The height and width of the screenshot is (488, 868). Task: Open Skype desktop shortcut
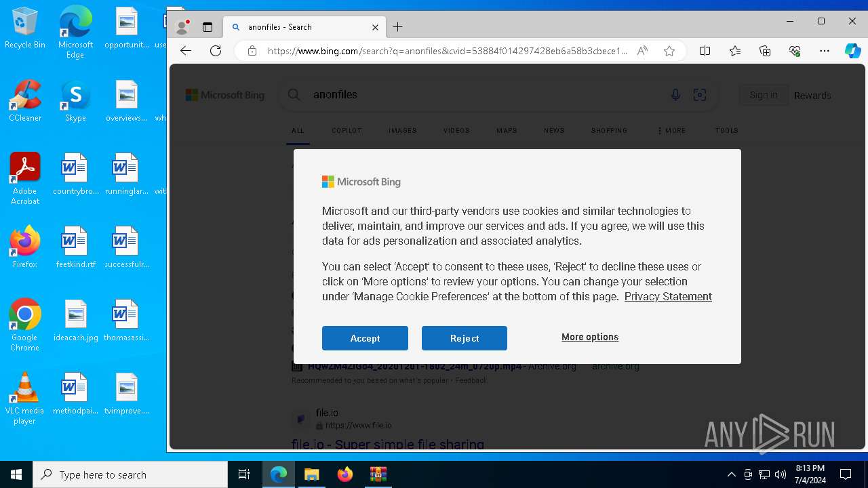75,101
